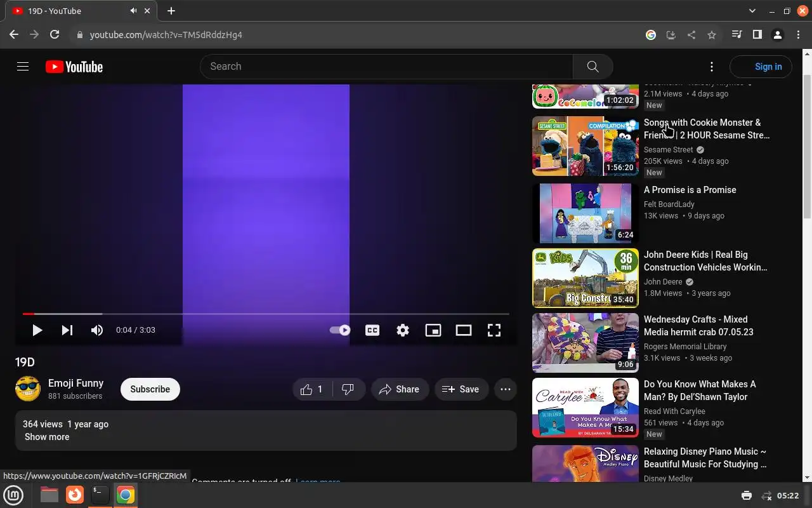Open tab search dropdown arrow
Screen dimensions: 812x508
pos(752,11)
